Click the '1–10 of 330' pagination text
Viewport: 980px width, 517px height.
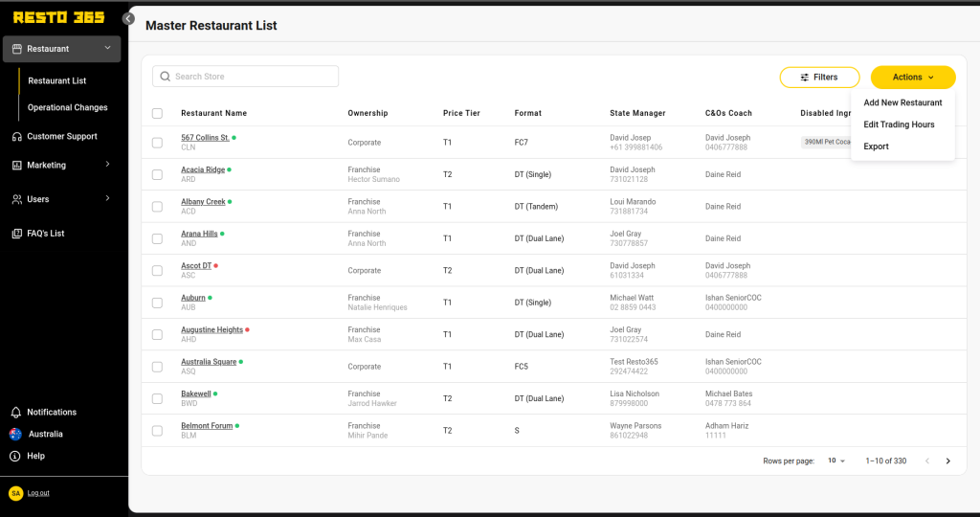point(885,461)
